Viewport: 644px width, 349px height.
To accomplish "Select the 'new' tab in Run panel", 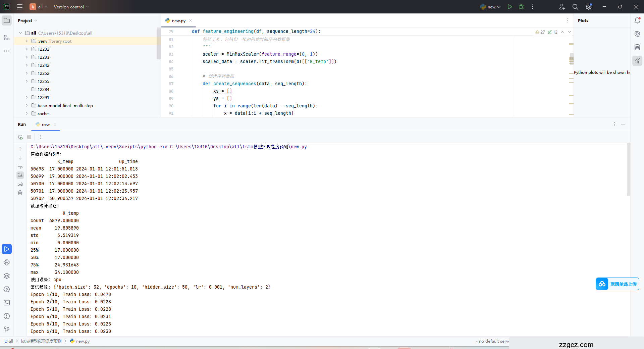I will coord(46,124).
